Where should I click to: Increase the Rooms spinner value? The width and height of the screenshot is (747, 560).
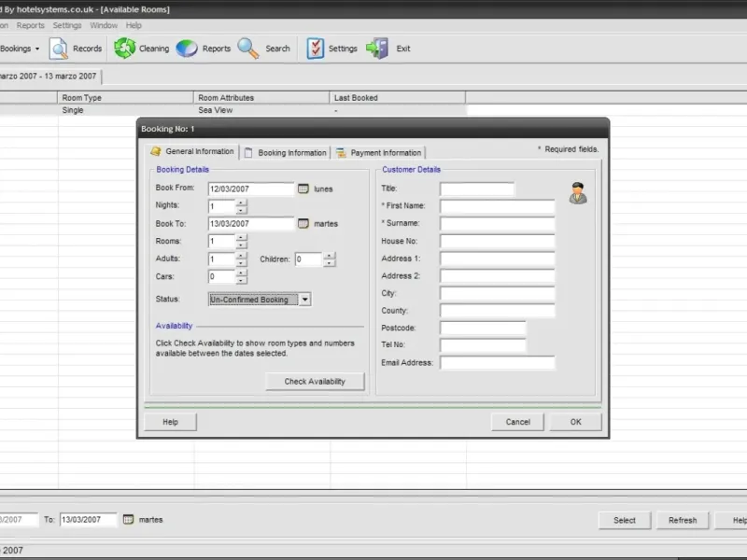(x=241, y=238)
